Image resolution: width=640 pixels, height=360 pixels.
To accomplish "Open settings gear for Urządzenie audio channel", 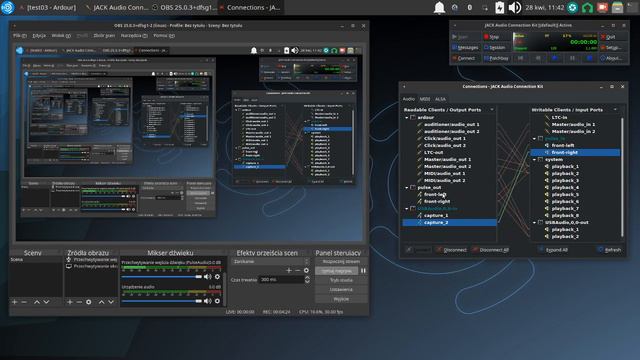I will tap(217, 301).
